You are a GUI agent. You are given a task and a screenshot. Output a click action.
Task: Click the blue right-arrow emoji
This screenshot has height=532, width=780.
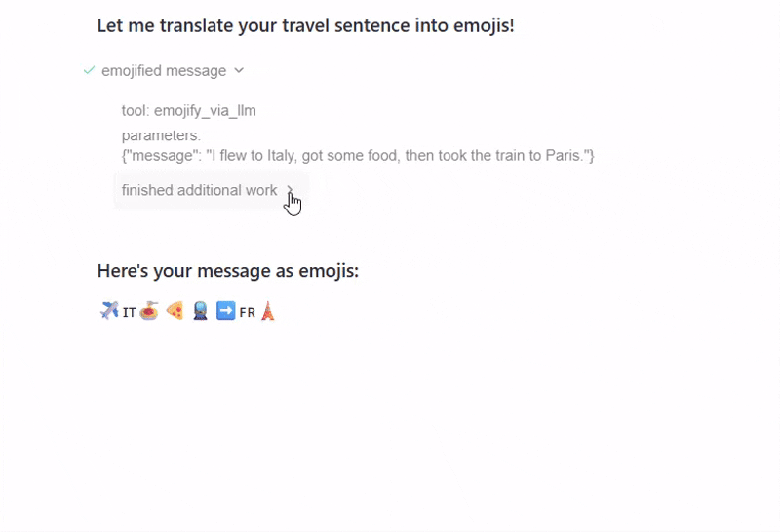226,312
